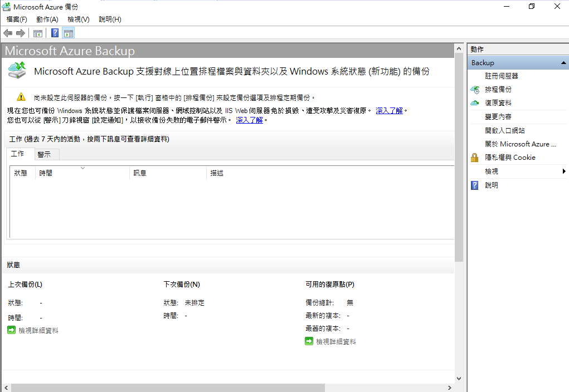Sort by the 訊息 column header
The height and width of the screenshot is (392, 569).
tap(168, 173)
